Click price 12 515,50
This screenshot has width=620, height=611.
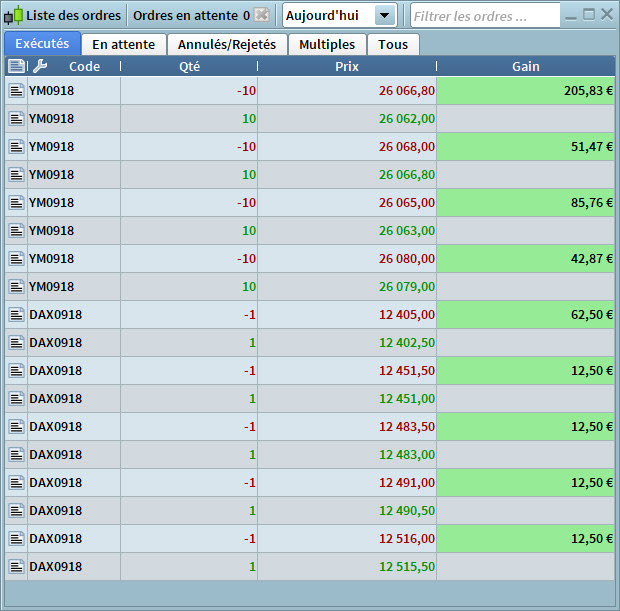pos(407,567)
